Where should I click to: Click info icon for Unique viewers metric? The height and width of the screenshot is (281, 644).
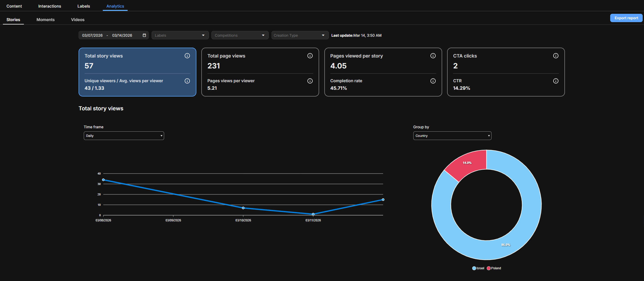pos(187,81)
